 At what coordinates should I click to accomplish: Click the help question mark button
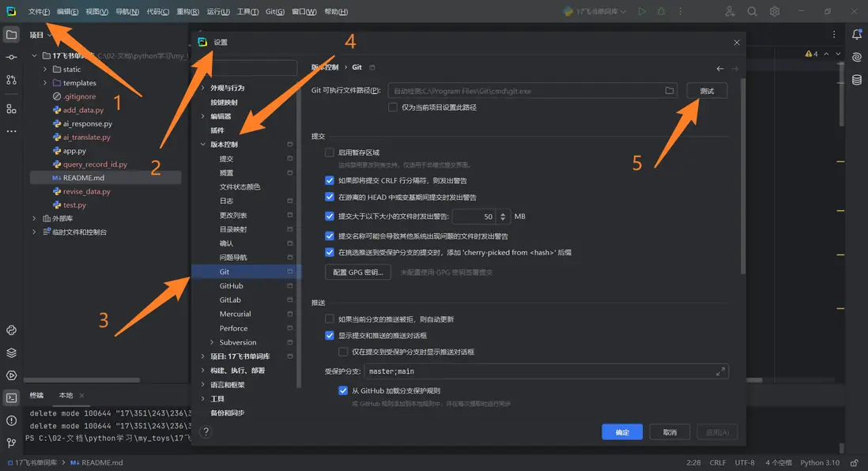point(206,431)
